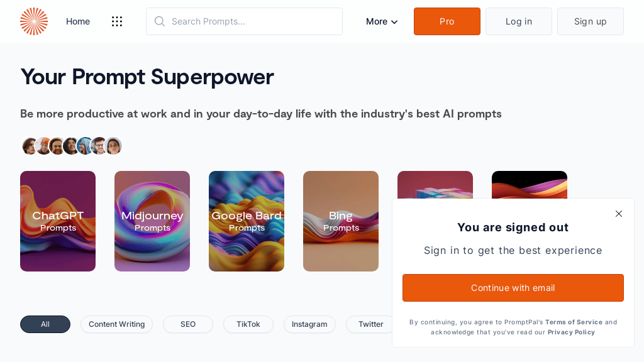The width and height of the screenshot is (644, 362).
Task: Select the All category filter
Action: pyautogui.click(x=45, y=324)
